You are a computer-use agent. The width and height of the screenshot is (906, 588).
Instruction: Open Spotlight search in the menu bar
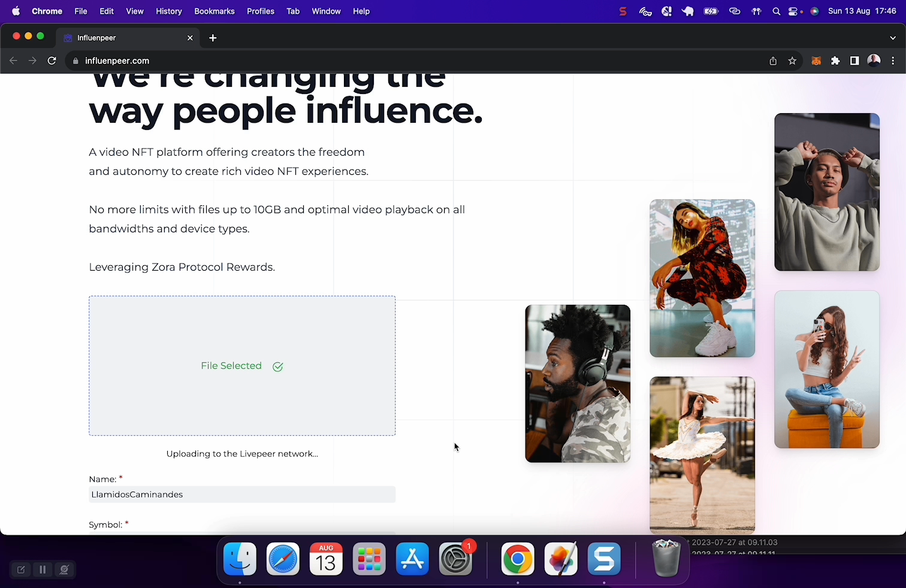coord(777,11)
